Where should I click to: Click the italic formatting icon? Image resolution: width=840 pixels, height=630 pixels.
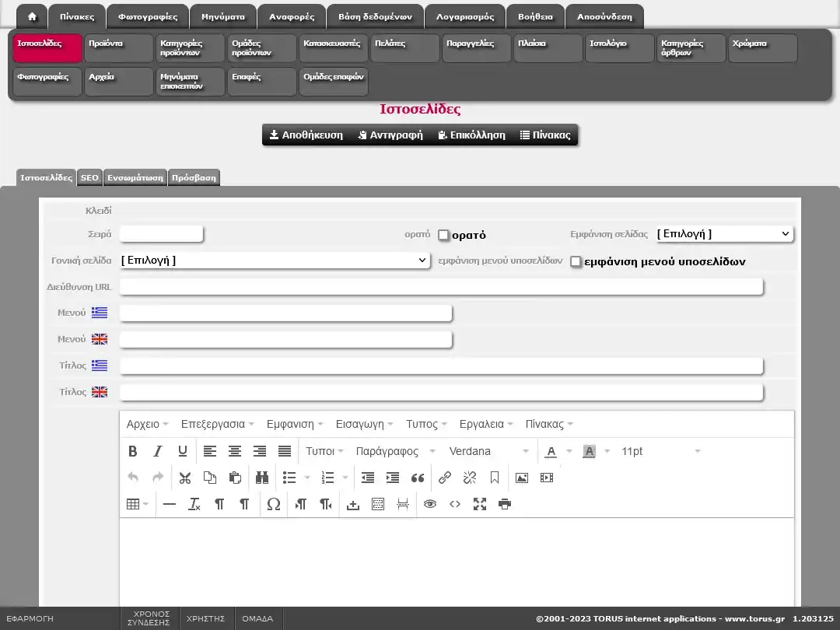(x=158, y=451)
